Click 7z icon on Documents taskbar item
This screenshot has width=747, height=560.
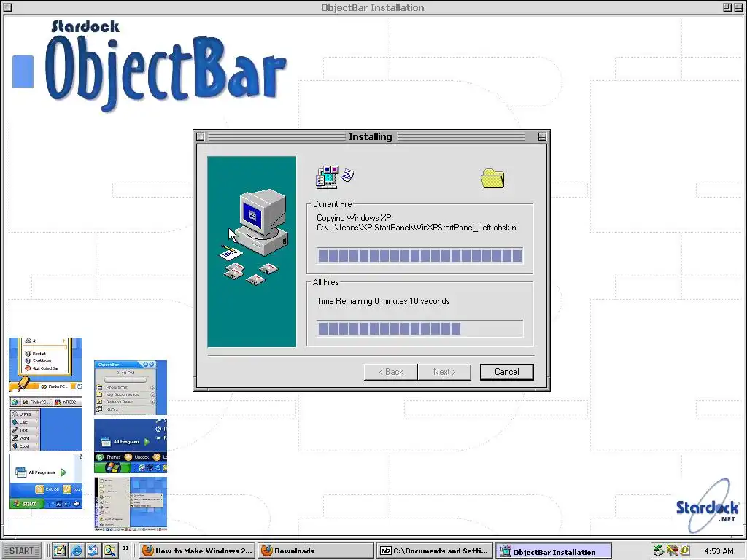click(385, 551)
